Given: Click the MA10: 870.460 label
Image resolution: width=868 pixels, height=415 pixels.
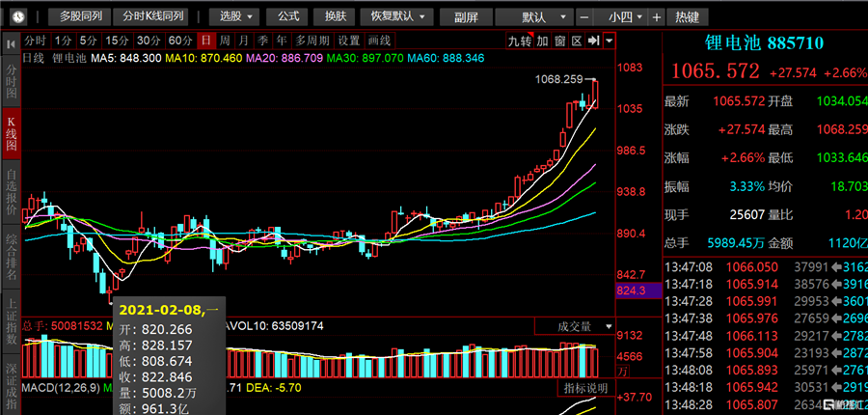Looking at the screenshot, I should coord(203,58).
